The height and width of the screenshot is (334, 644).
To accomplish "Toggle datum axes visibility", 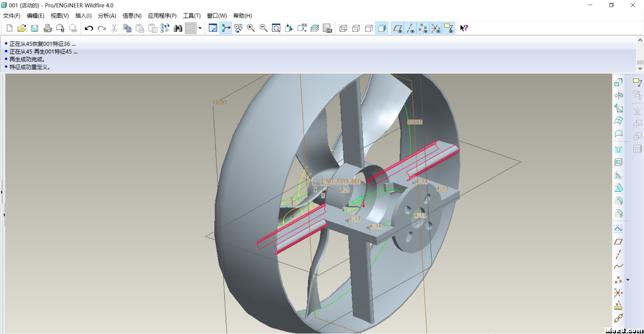I will pos(411,28).
